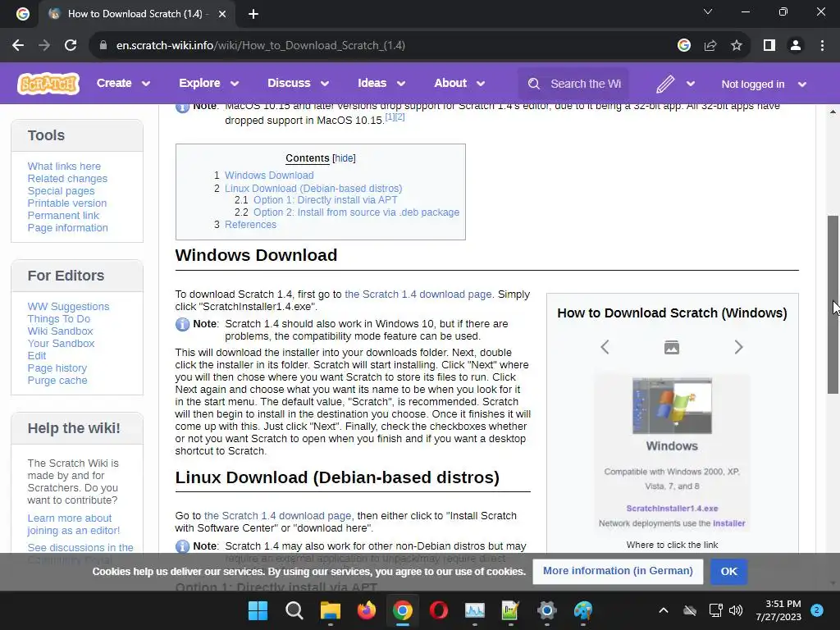840x630 pixels.
Task: Show hidden system tray icons
Action: [x=663, y=610]
